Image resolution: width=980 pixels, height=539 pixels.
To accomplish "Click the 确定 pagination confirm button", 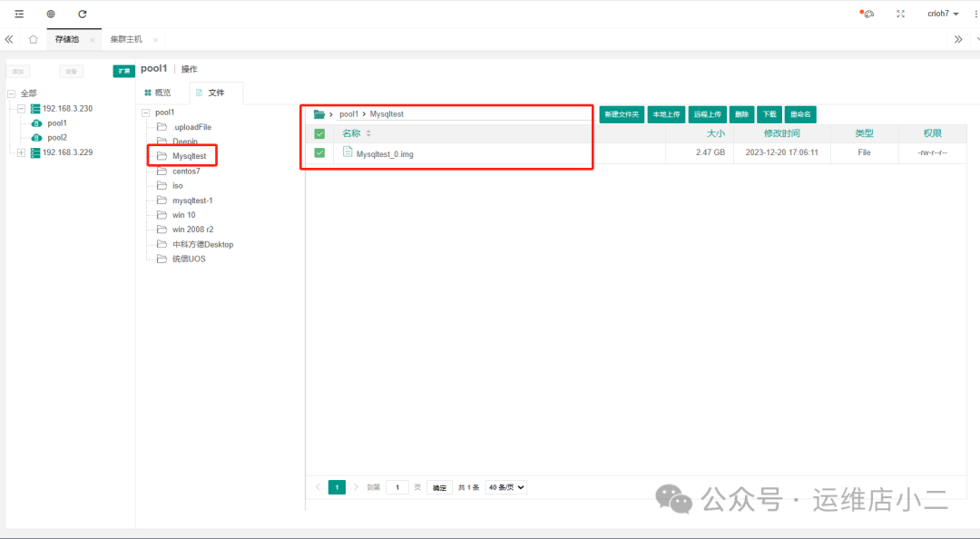I will tap(439, 487).
